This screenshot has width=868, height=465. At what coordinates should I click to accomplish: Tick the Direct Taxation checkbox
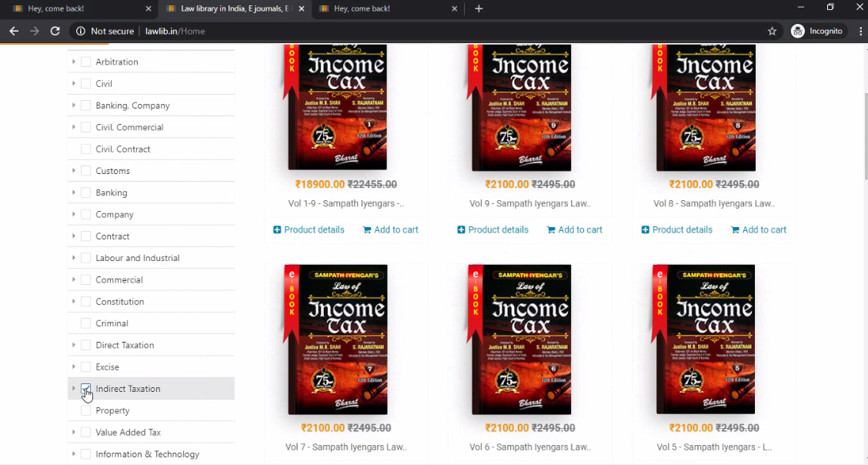pyautogui.click(x=86, y=345)
